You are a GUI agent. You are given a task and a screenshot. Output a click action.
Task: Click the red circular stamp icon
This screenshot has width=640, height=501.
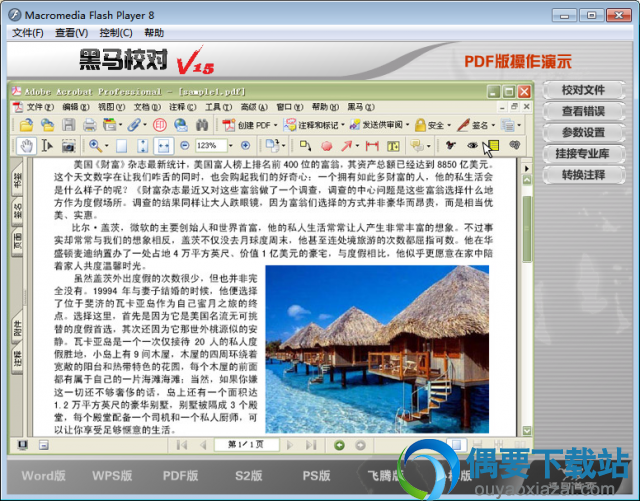point(160,125)
